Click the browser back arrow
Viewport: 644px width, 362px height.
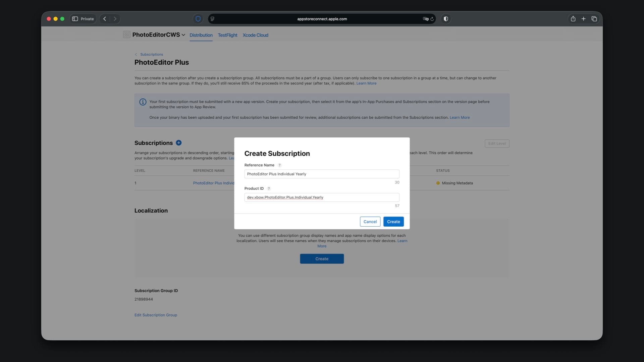pos(105,19)
